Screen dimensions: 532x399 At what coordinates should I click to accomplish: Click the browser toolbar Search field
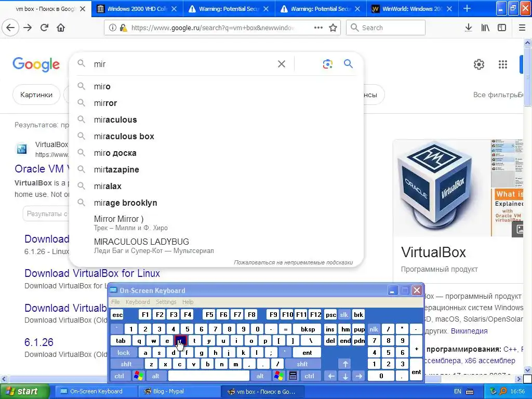(x=386, y=28)
